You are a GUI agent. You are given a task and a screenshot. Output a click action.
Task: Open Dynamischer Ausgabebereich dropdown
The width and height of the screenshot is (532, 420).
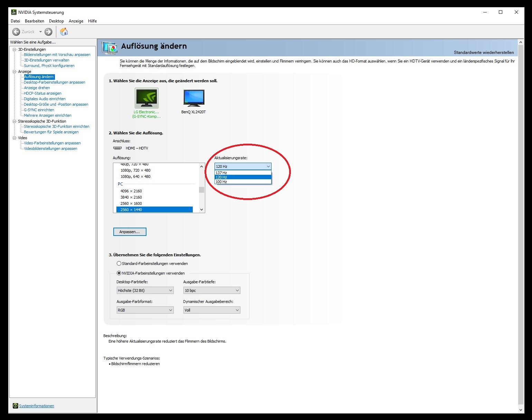pos(212,310)
